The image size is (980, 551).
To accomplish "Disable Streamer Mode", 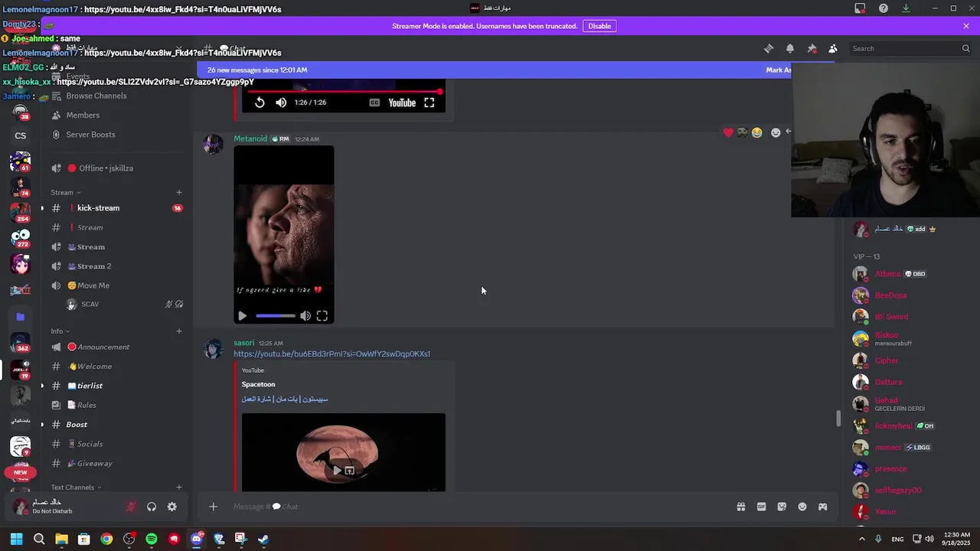I will pos(599,26).
